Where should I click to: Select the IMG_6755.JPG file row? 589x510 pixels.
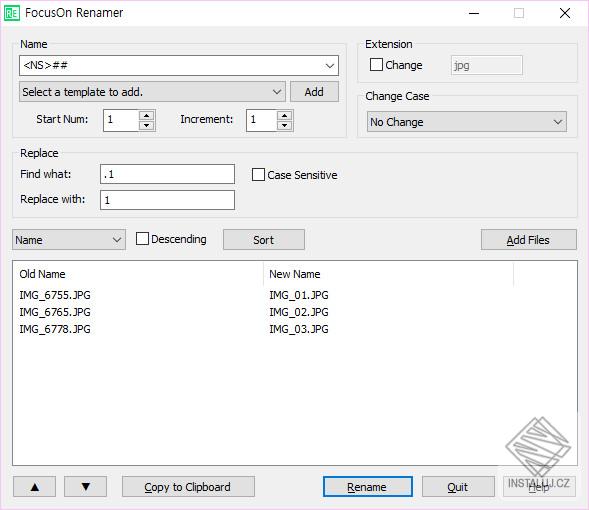pos(55,295)
